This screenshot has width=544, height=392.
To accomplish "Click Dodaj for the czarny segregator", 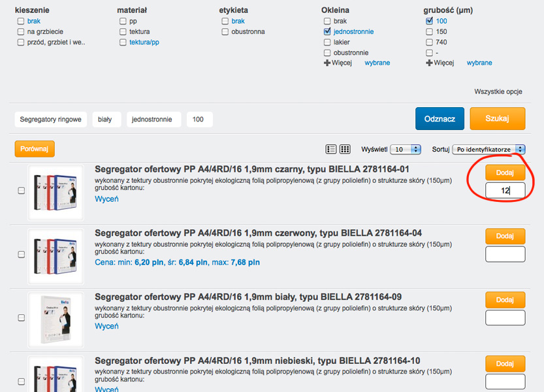I will (505, 172).
